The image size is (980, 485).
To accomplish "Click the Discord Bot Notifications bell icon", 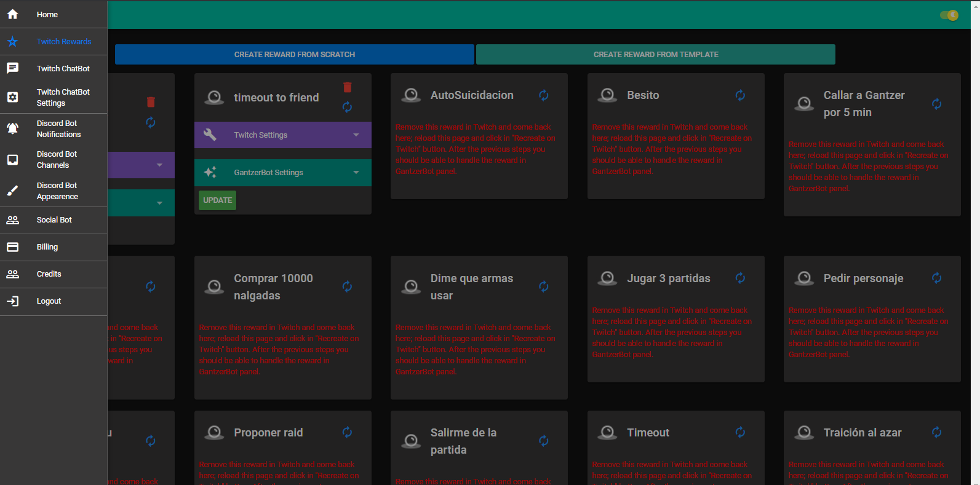I will click(12, 128).
